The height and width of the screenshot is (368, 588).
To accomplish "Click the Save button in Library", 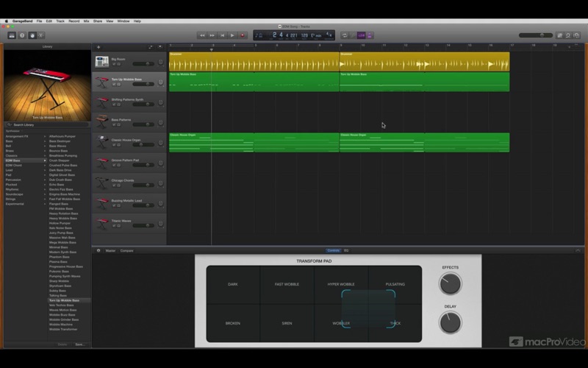I will [x=80, y=344].
